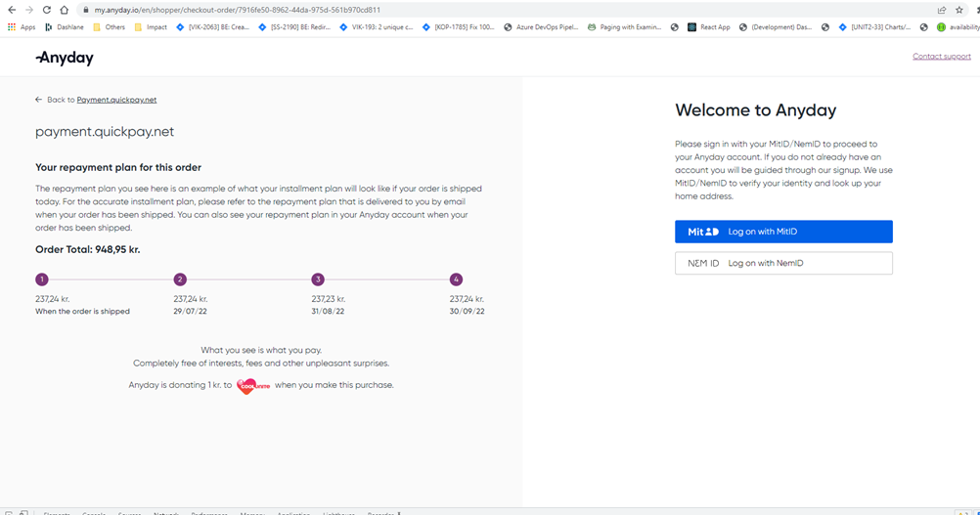Open the availability bookmark
Screen dimensions: 980x515
pos(958,27)
